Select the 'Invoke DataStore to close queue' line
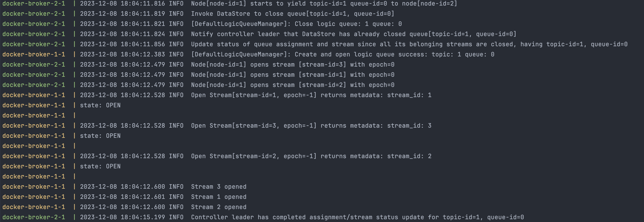The height and width of the screenshot is (222, 644). coord(292,14)
